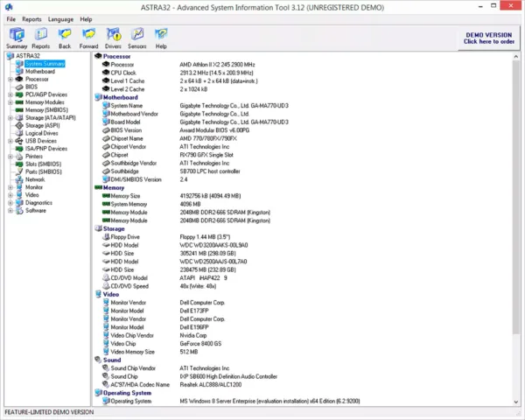
Task: Open the File menu
Action: 11,19
